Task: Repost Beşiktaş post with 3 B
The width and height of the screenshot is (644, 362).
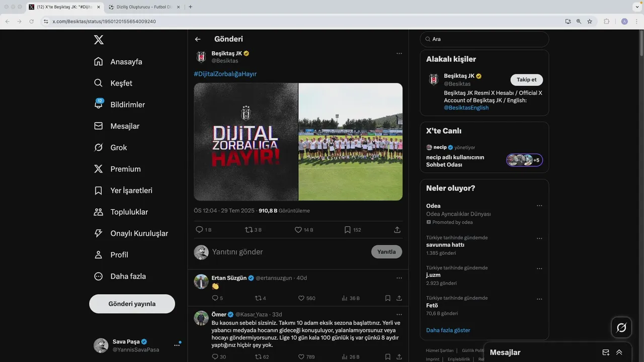Action: pos(253,230)
